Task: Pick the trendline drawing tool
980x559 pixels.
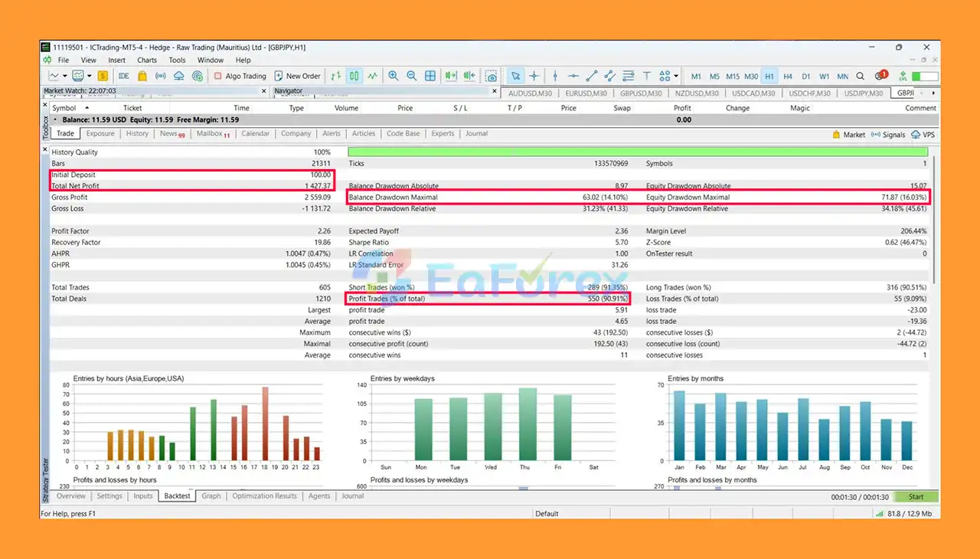Action: click(592, 76)
